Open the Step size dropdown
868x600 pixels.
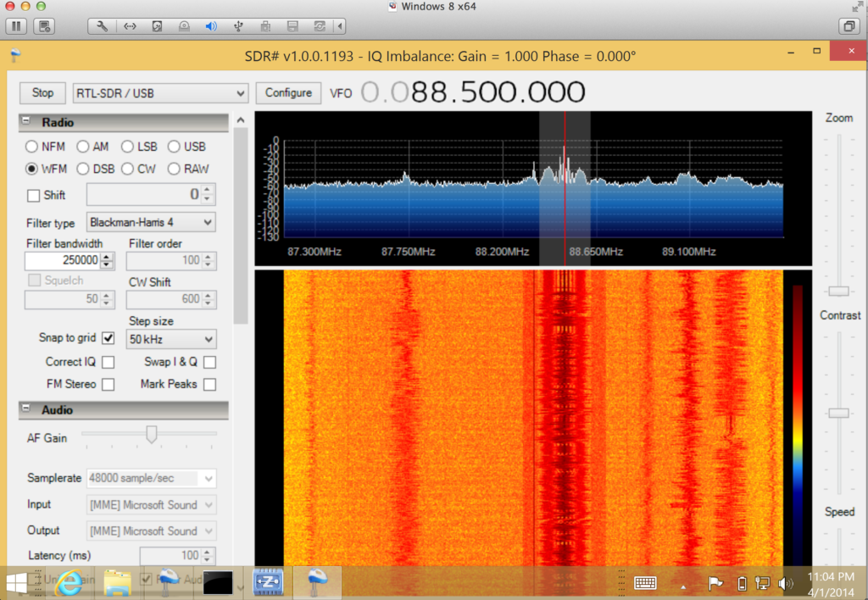coord(171,339)
